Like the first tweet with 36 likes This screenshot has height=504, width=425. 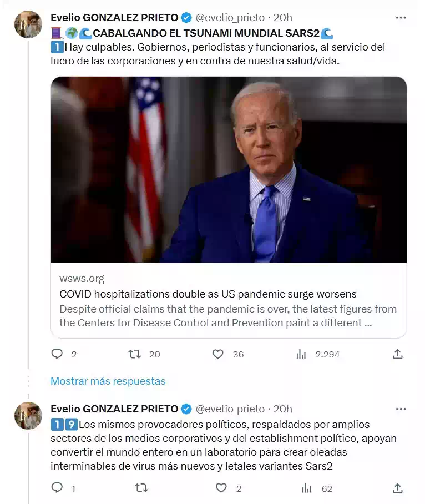pos(218,354)
